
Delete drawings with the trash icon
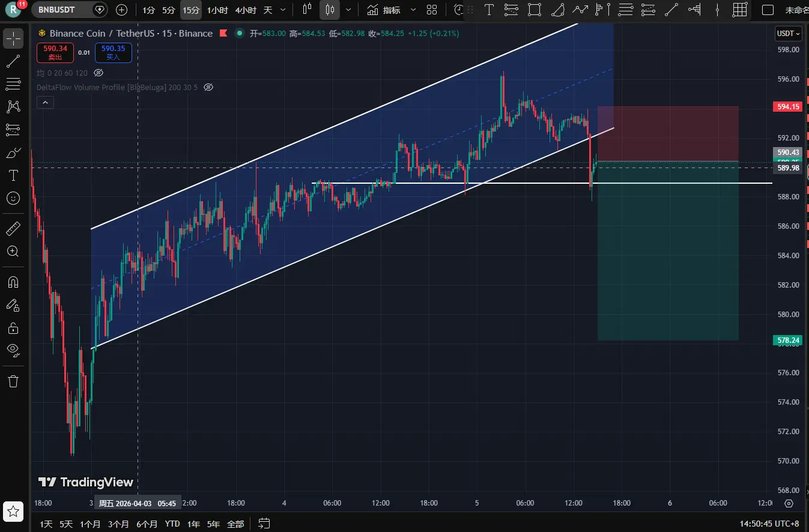13,381
